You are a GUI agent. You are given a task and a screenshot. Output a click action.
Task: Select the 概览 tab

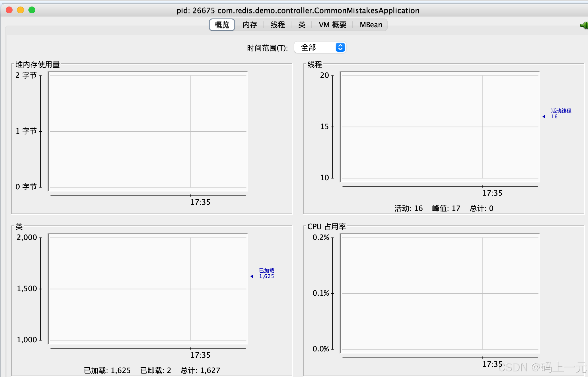[222, 25]
